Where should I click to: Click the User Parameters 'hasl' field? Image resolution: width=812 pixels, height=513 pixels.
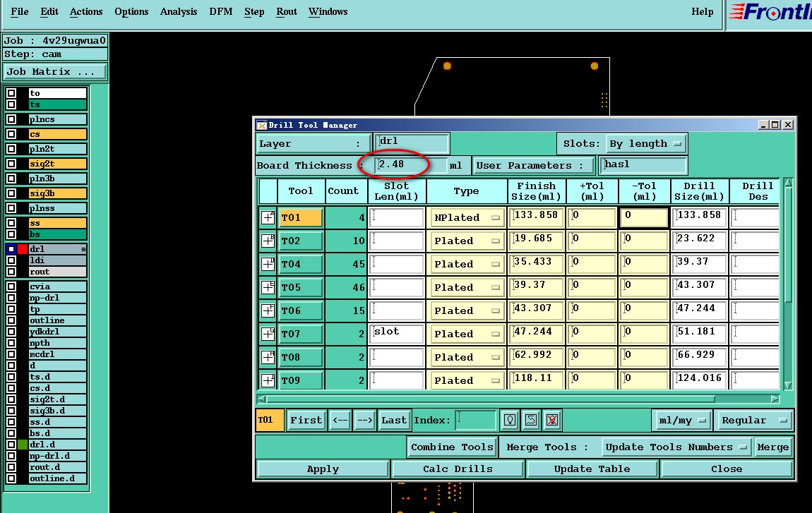click(x=643, y=165)
